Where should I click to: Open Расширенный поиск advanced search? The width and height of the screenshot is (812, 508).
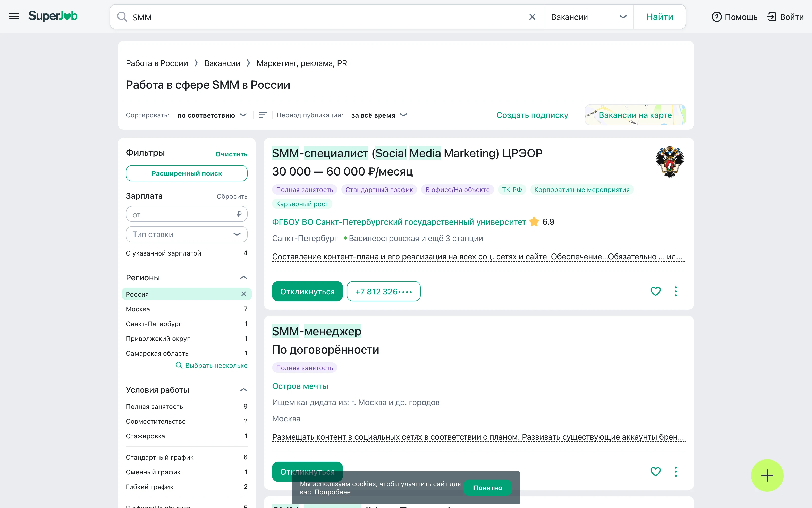click(187, 173)
